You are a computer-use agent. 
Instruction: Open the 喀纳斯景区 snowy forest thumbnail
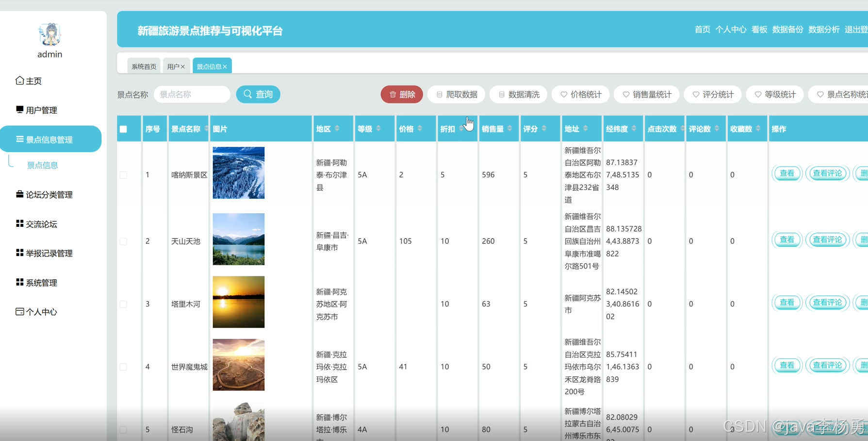[x=239, y=173]
